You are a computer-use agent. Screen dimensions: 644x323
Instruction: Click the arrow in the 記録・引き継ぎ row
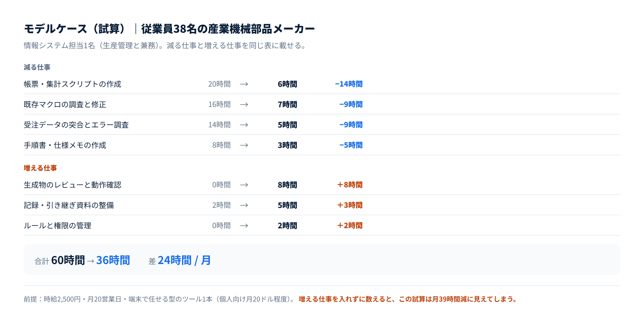click(x=244, y=205)
